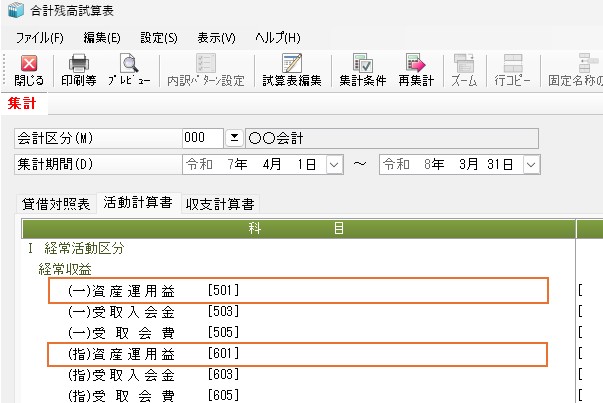Select the 集計 tab

[x=21, y=103]
